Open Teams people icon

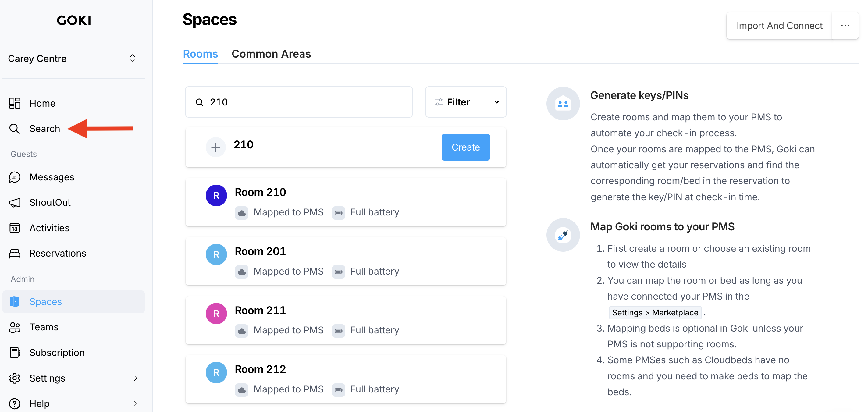click(x=15, y=327)
